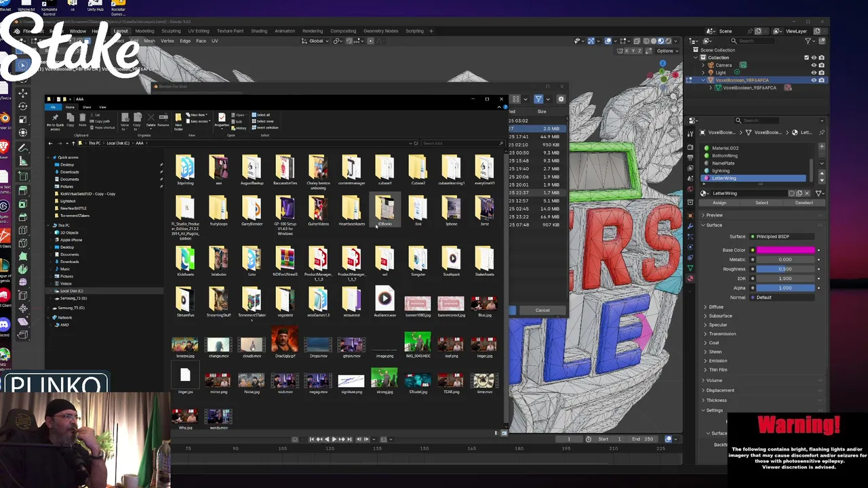Click Select all in Explorer ribbon
The image size is (868, 488).
tap(262, 115)
